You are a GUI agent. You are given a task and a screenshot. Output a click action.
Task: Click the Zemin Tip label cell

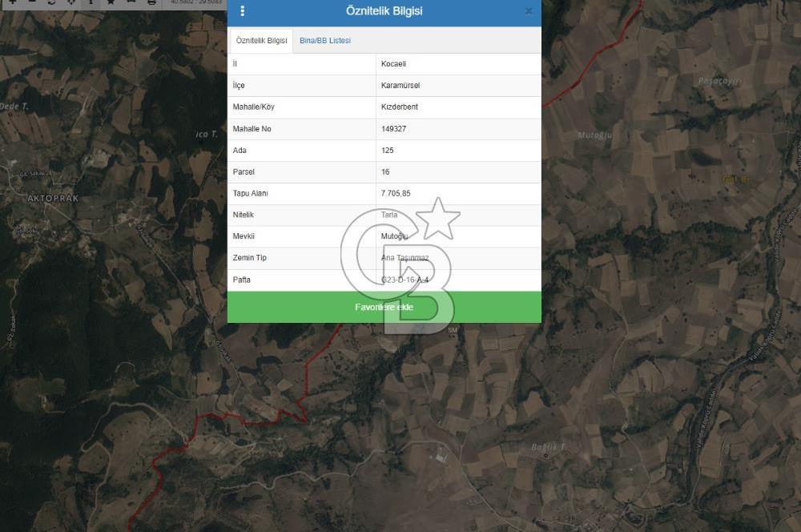tap(302, 257)
